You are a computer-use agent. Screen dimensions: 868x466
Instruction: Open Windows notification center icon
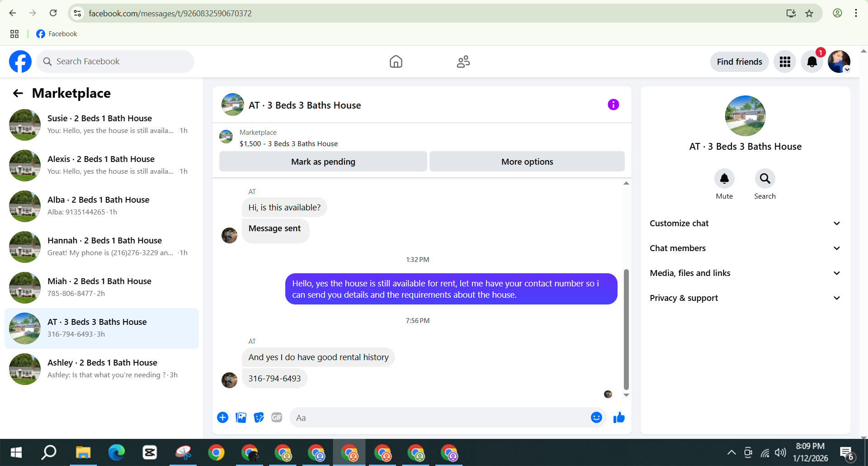[846, 452]
